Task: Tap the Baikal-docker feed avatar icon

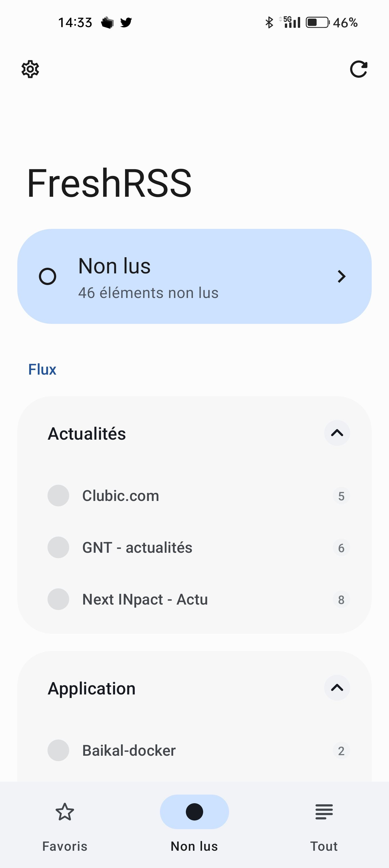Action: (x=58, y=750)
